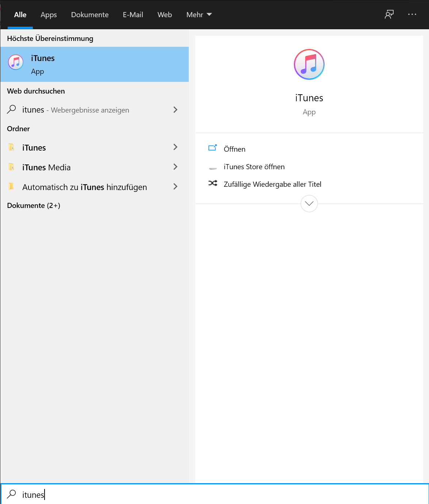Click iTunes Store öffnen
The height and width of the screenshot is (504, 429).
point(254,167)
